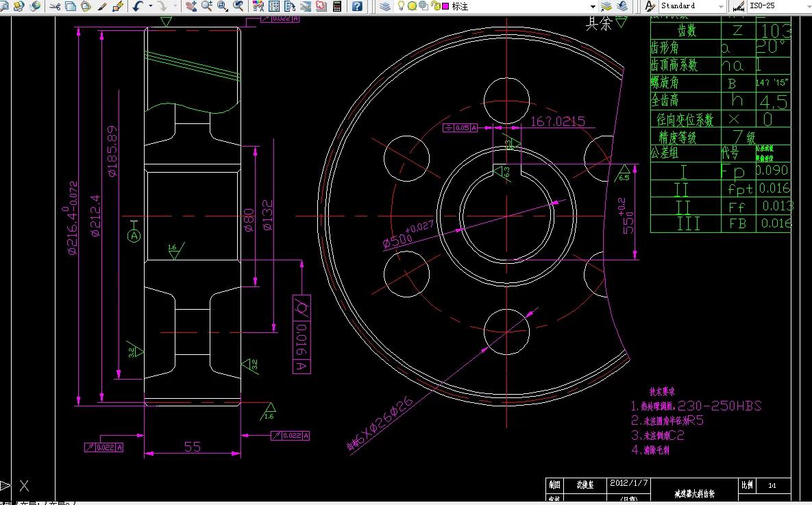This screenshot has width=812, height=505.
Task: Expand the 标注 layer dropdown list
Action: click(593, 6)
